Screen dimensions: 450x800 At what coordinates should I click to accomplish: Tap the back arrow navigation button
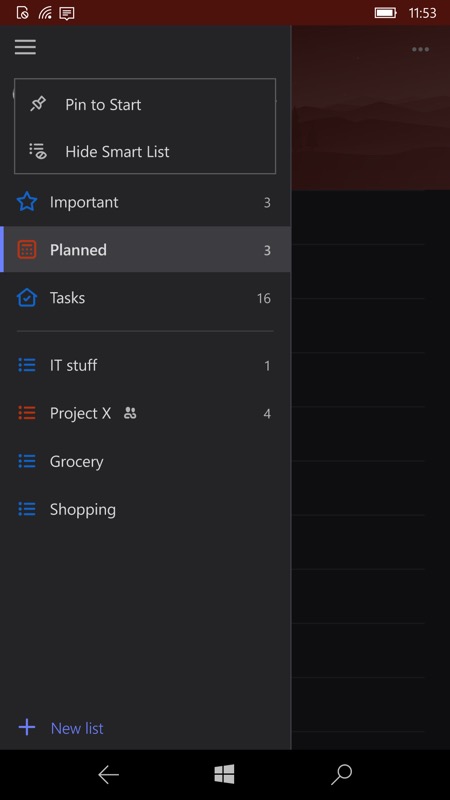click(109, 774)
